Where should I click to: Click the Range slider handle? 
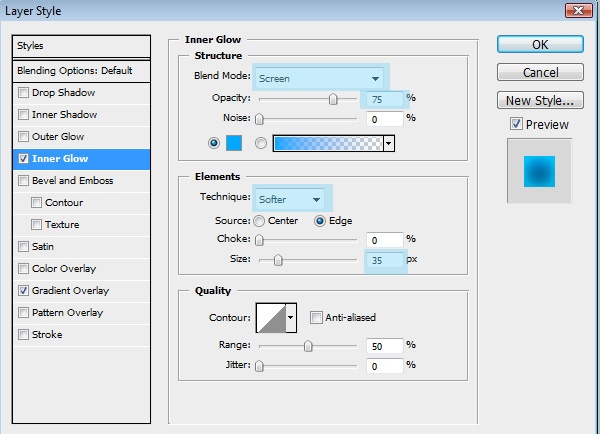(308, 346)
